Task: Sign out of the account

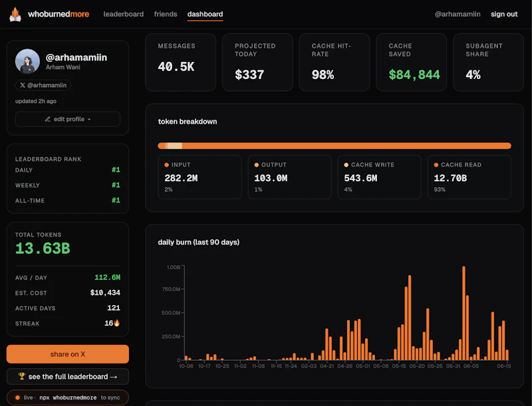Action: pos(504,14)
